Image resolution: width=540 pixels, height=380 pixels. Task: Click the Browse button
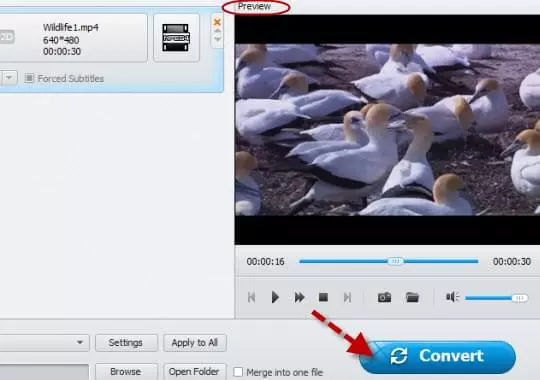(126, 371)
